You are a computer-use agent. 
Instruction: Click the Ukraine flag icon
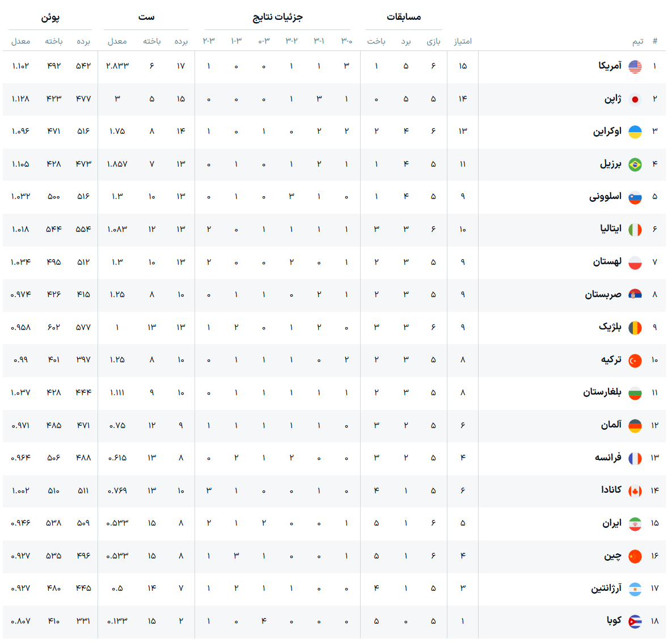[x=635, y=132]
